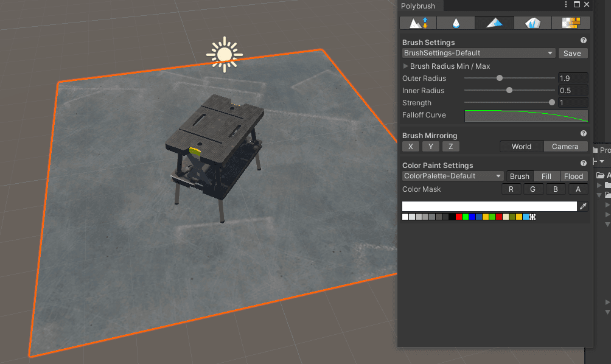611x364 pixels.
Task: Click the Inner Radius value field 0.5
Action: pyautogui.click(x=573, y=91)
